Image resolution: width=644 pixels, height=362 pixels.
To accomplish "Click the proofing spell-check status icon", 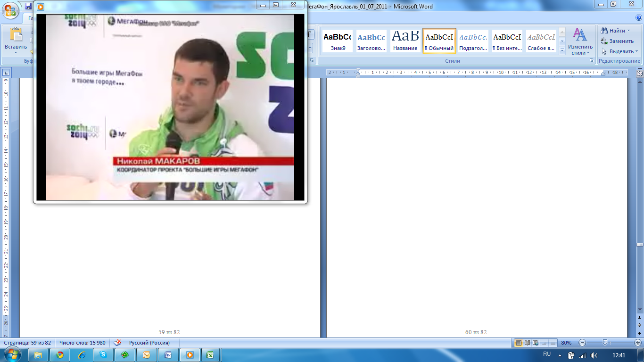I will [117, 343].
